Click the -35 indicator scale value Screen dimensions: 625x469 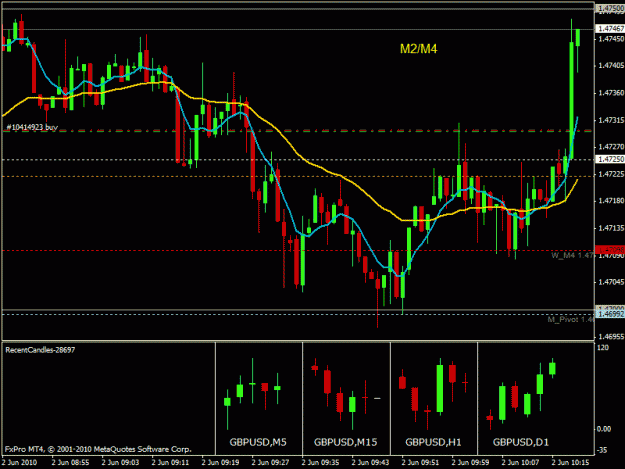point(602,450)
